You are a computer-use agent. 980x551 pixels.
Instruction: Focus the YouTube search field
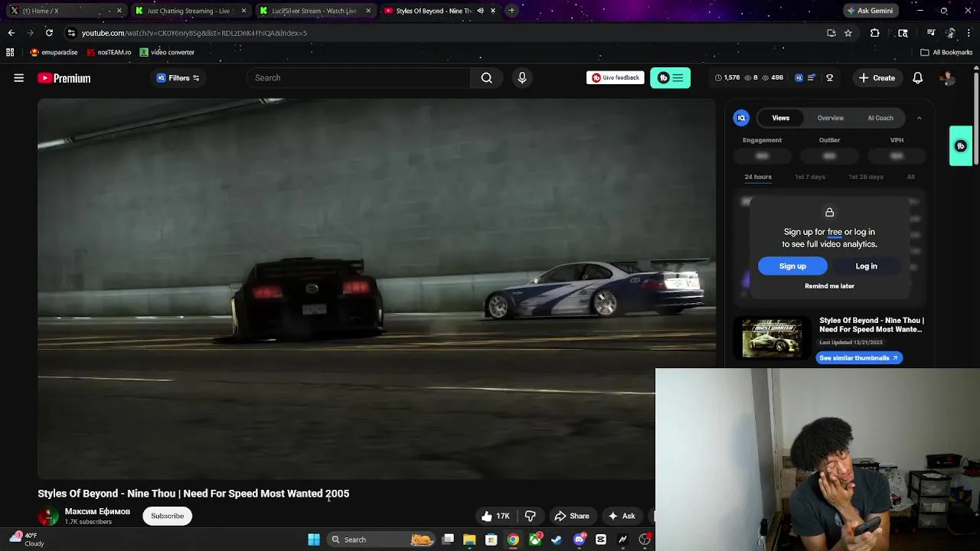pyautogui.click(x=358, y=78)
